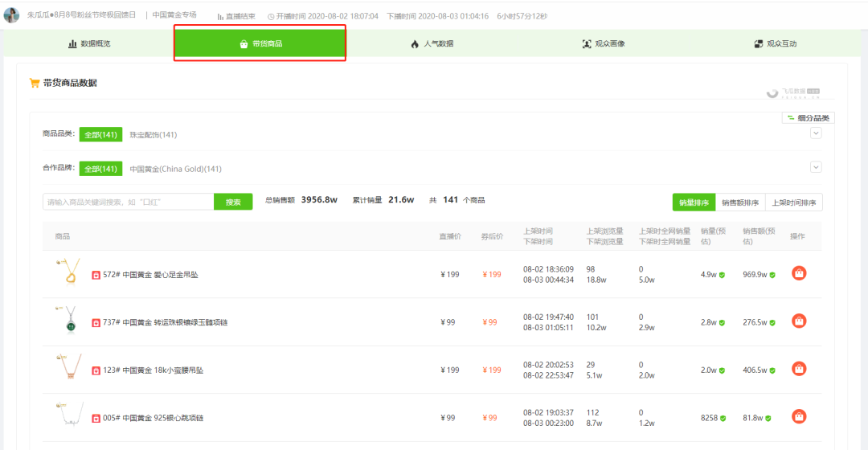Go to the 观众互动 tab

(776, 43)
